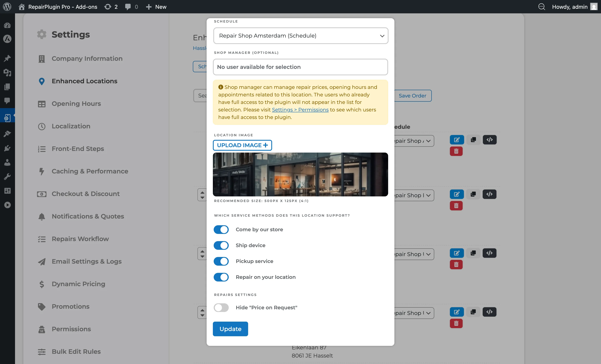Click the third row's red delete icon

[456, 265]
